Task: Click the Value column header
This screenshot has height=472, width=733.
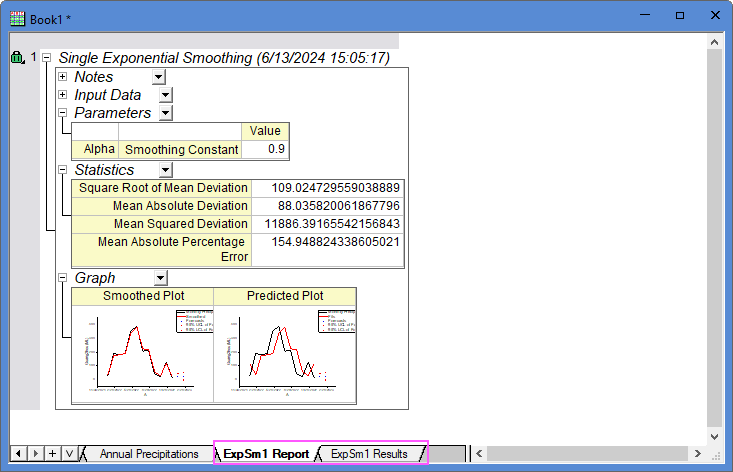Action: 265,131
